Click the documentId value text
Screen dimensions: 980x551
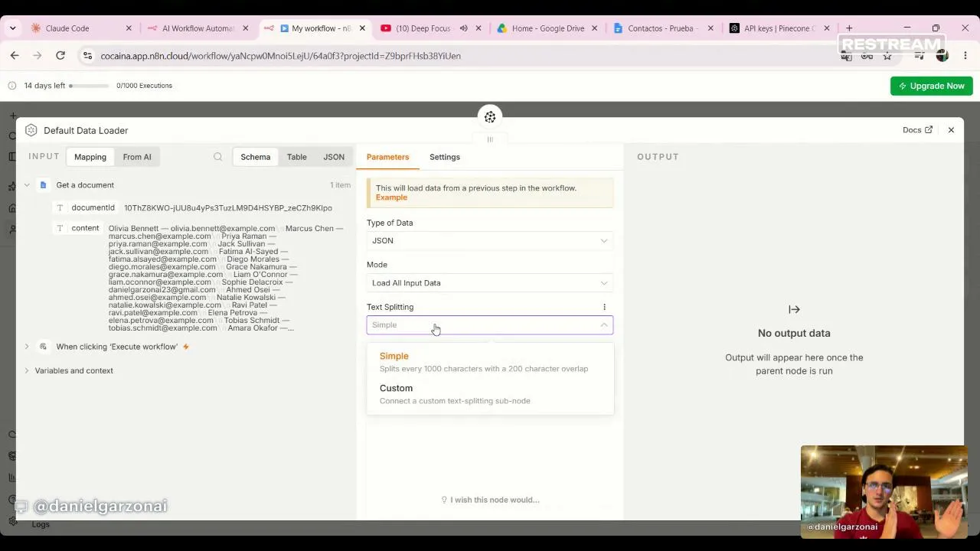[x=228, y=208]
